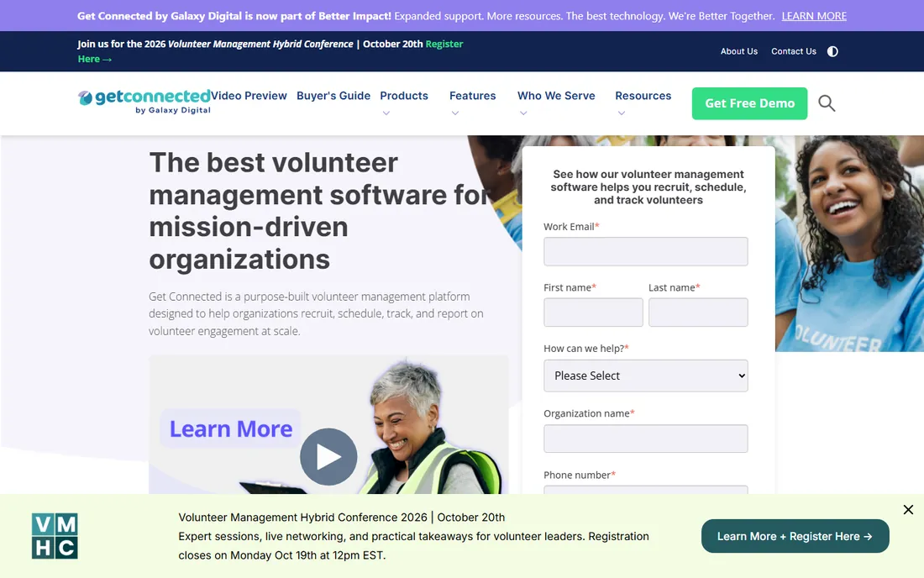Viewport: 924px width, 578px height.
Task: Go to Contact Us
Action: pos(794,51)
